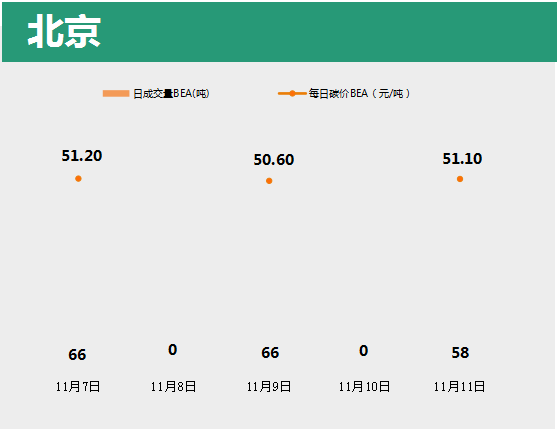Viewport: 557px width, 429px height.
Task: Click the volume label 58 above 11月11日
Action: [x=460, y=353]
